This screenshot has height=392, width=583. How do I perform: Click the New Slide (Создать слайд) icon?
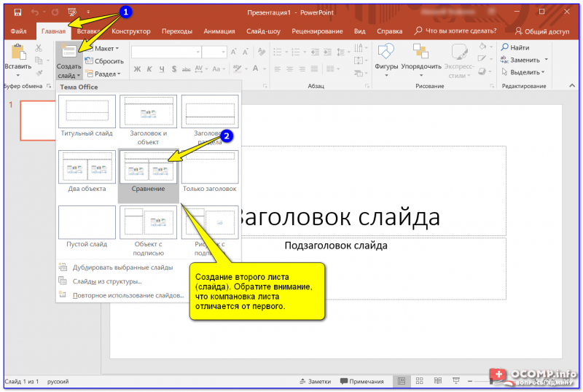click(x=69, y=51)
